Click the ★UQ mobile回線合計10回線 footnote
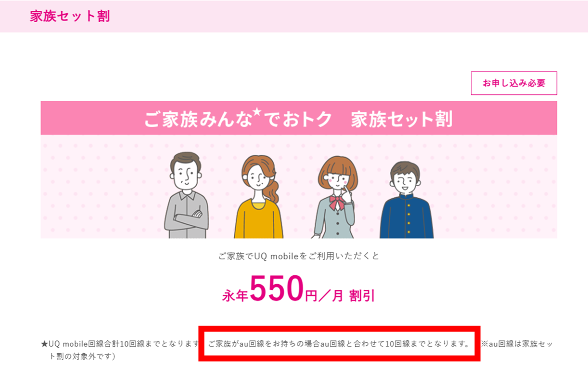The image size is (588, 373). point(120,344)
